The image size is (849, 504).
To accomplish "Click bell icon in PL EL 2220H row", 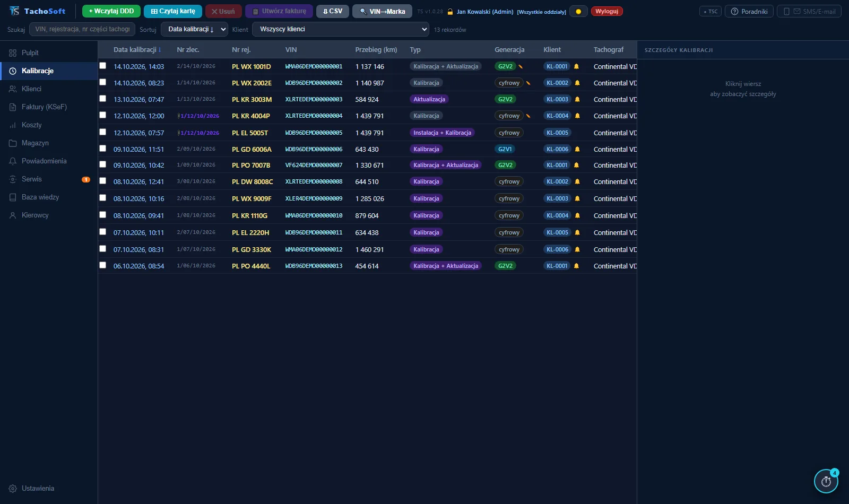I will click(577, 232).
